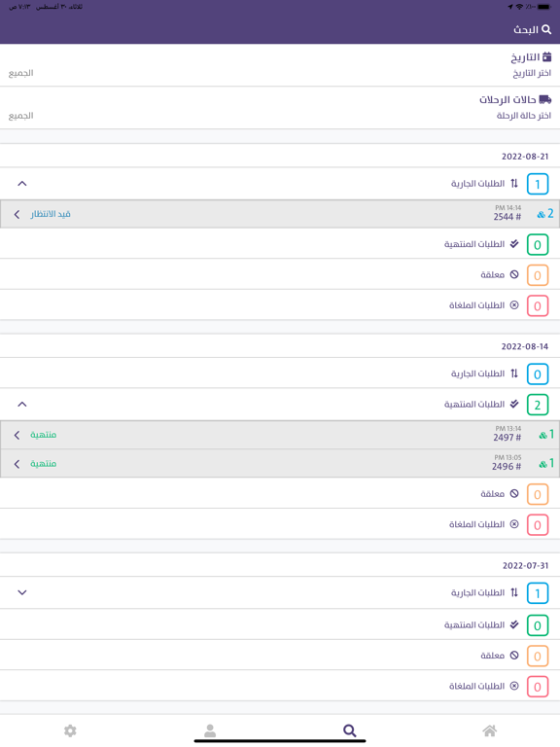This screenshot has width=560, height=747.
Task: Click the boxes icon on order 2496
Action: [542, 465]
